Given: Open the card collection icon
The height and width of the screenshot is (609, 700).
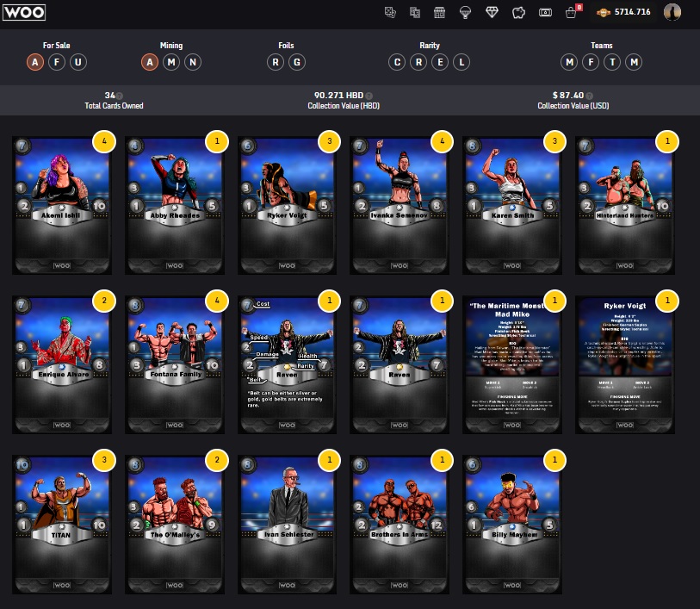Looking at the screenshot, I should click(x=390, y=13).
